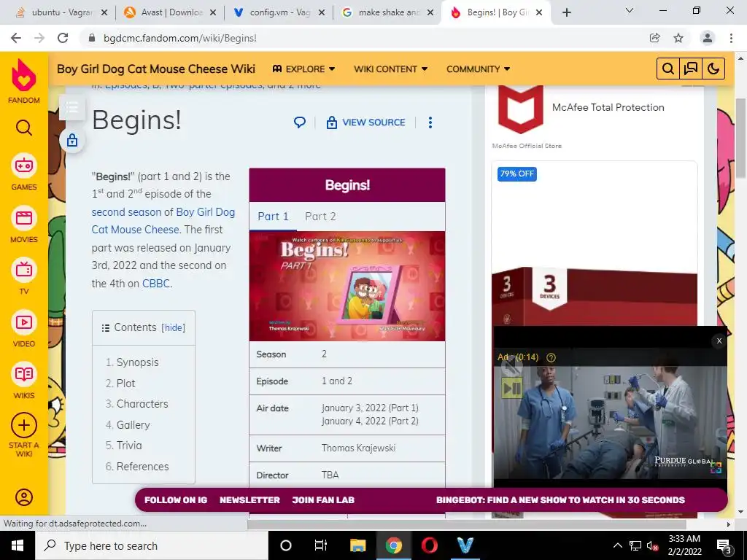This screenshot has width=747, height=560.
Task: Open the Windows Start menu
Action: (x=18, y=545)
